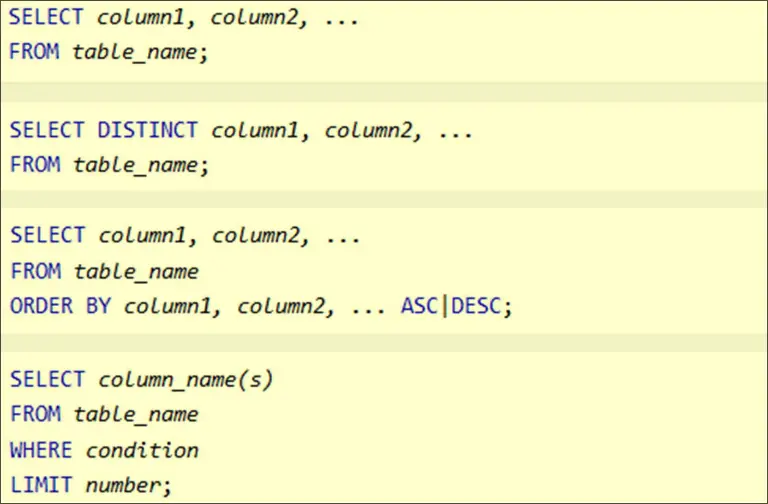Viewport: 768px width, 504px height.
Task: Click the italic word condition after WHERE
Action: click(x=142, y=450)
